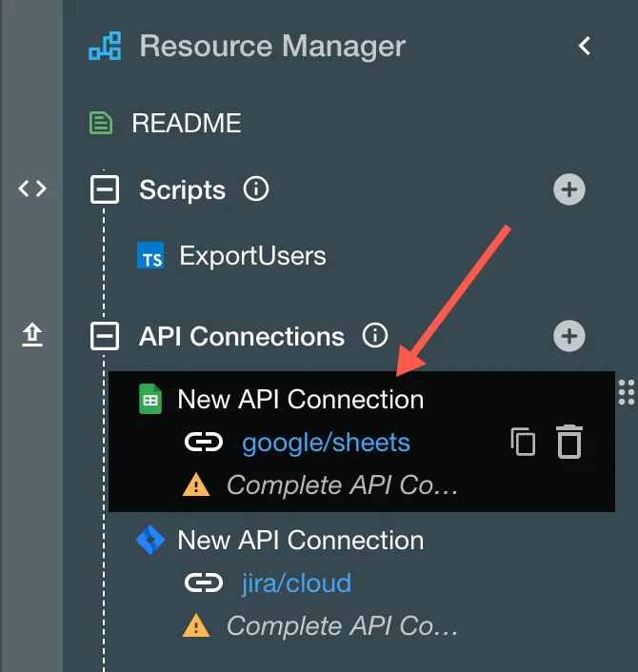
Task: Click the Scripts section label
Action: tap(182, 189)
